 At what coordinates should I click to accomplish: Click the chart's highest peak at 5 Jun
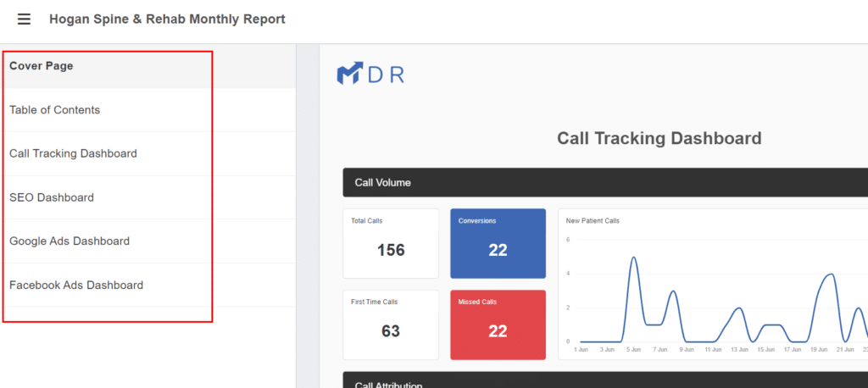[x=633, y=258]
